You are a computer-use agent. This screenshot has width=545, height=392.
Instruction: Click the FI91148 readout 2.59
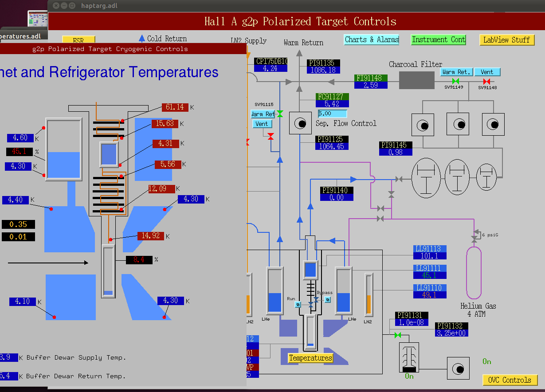[371, 85]
